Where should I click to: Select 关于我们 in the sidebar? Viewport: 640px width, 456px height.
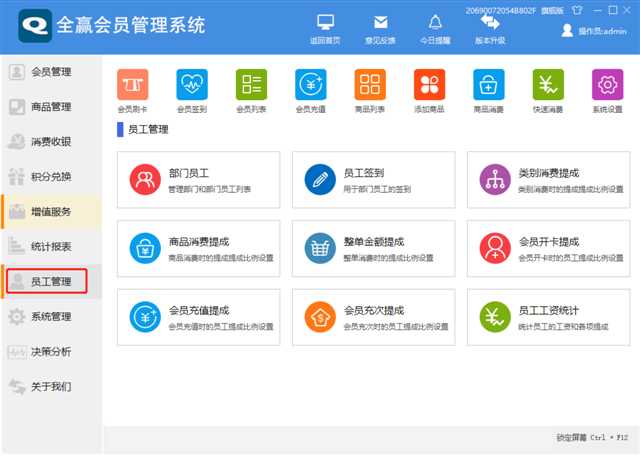51,386
